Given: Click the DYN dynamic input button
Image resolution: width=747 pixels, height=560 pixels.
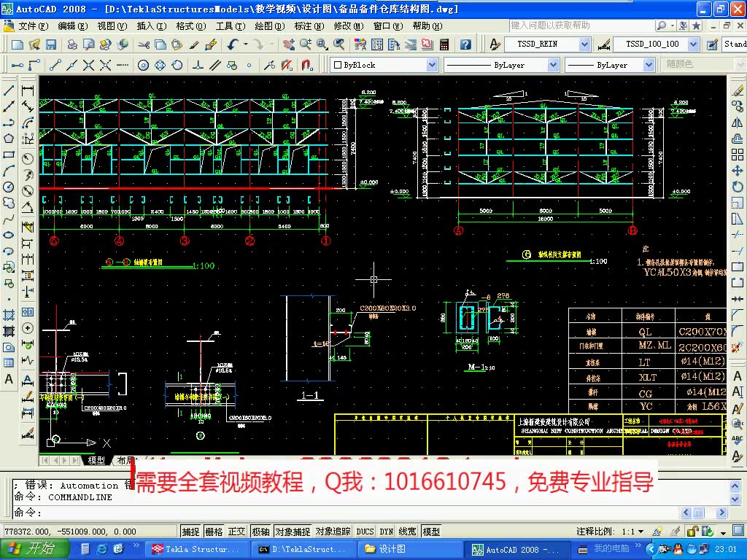Looking at the screenshot, I should tap(384, 531).
